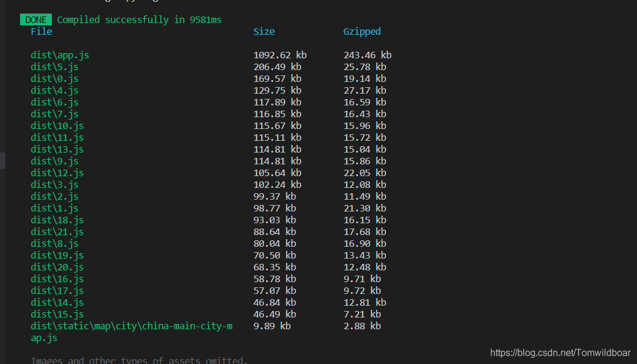Click the 169.57 kb size value

[278, 78]
